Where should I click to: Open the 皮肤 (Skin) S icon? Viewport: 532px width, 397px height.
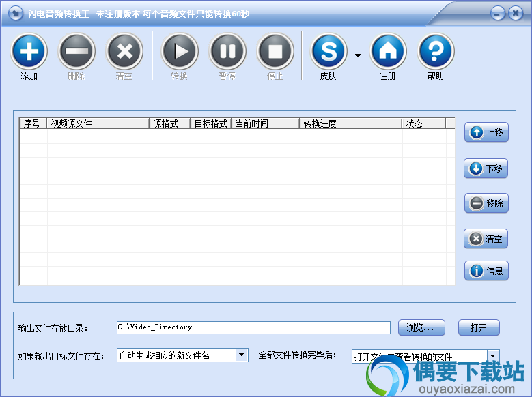tap(328, 52)
